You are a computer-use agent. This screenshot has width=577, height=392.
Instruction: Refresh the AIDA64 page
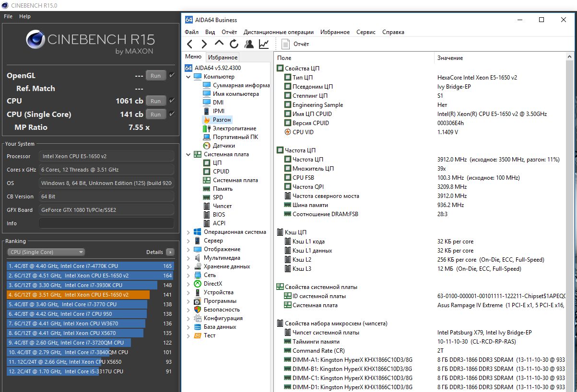pos(234,44)
